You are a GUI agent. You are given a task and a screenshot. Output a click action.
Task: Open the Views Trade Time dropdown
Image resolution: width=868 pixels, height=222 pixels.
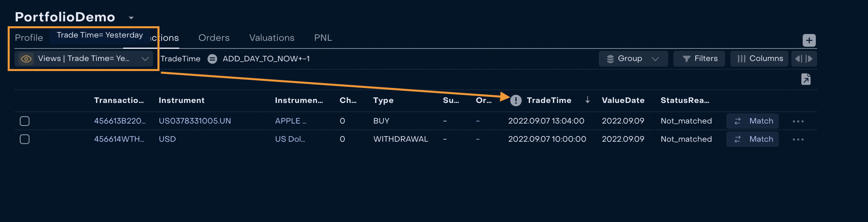point(84,59)
